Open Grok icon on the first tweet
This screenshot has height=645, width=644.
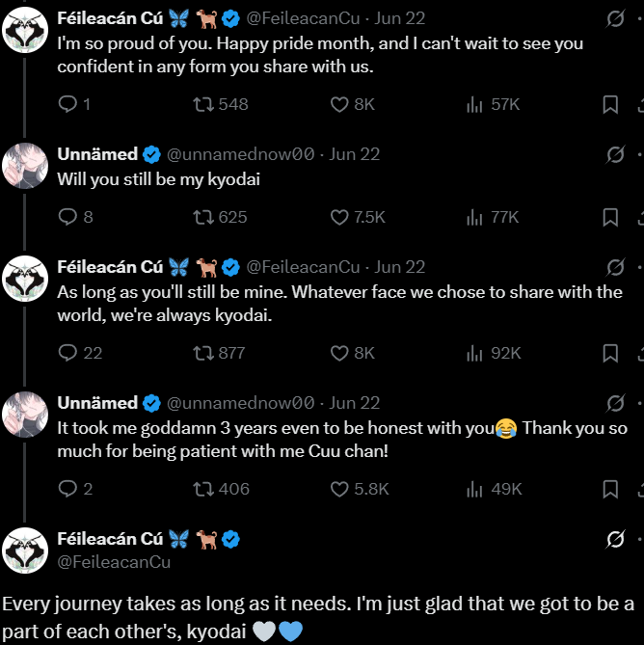click(x=614, y=19)
